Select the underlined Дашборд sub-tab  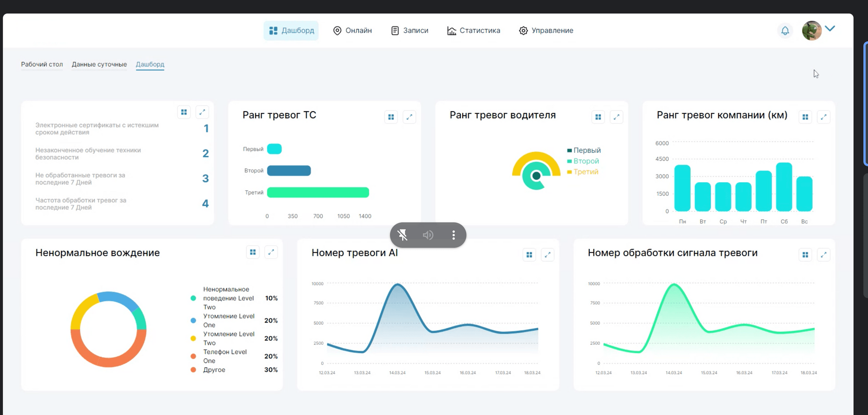150,64
